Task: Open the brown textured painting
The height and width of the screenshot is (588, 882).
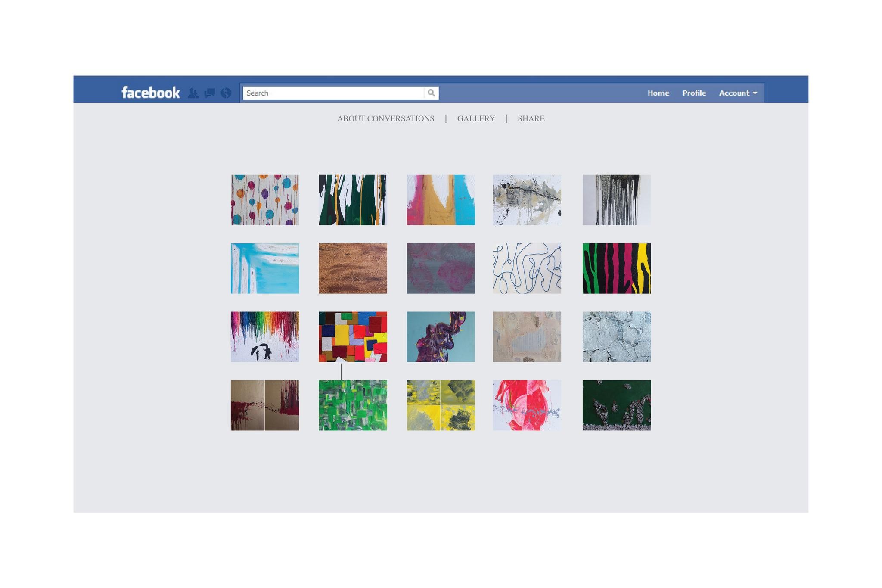Action: point(353,268)
